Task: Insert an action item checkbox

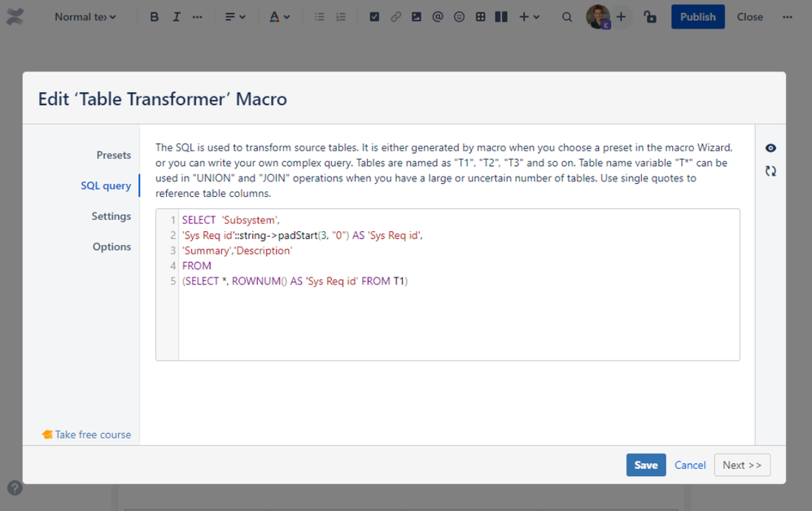Action: [x=374, y=17]
